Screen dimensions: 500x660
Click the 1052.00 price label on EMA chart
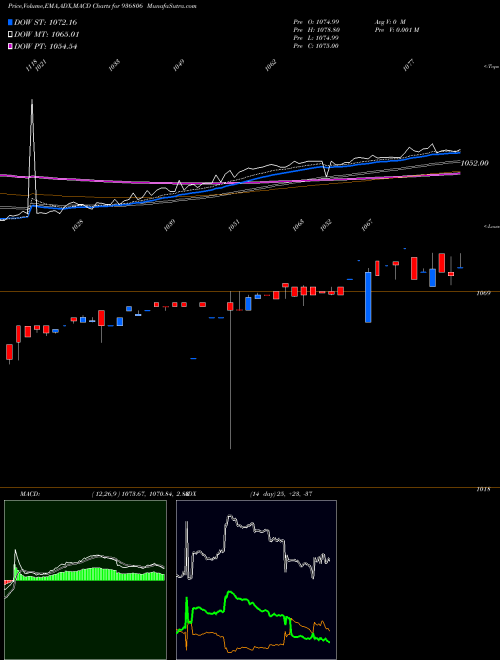(x=474, y=163)
